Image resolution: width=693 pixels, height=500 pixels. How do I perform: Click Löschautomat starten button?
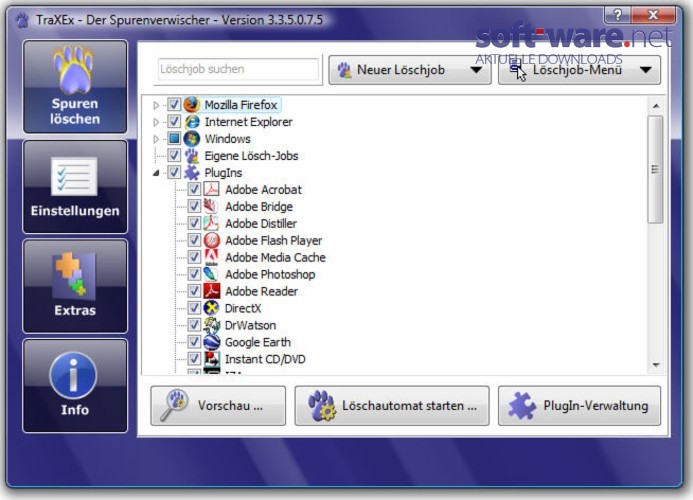tap(392, 406)
